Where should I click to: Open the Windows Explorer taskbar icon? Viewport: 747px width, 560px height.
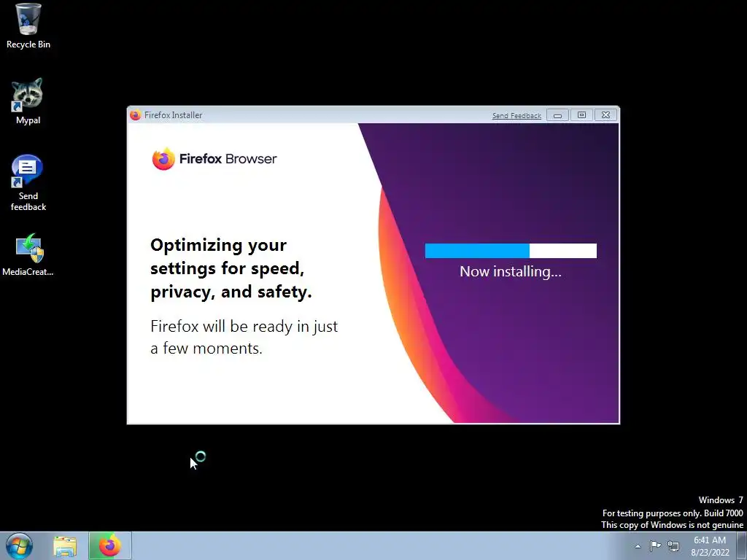[x=65, y=546]
